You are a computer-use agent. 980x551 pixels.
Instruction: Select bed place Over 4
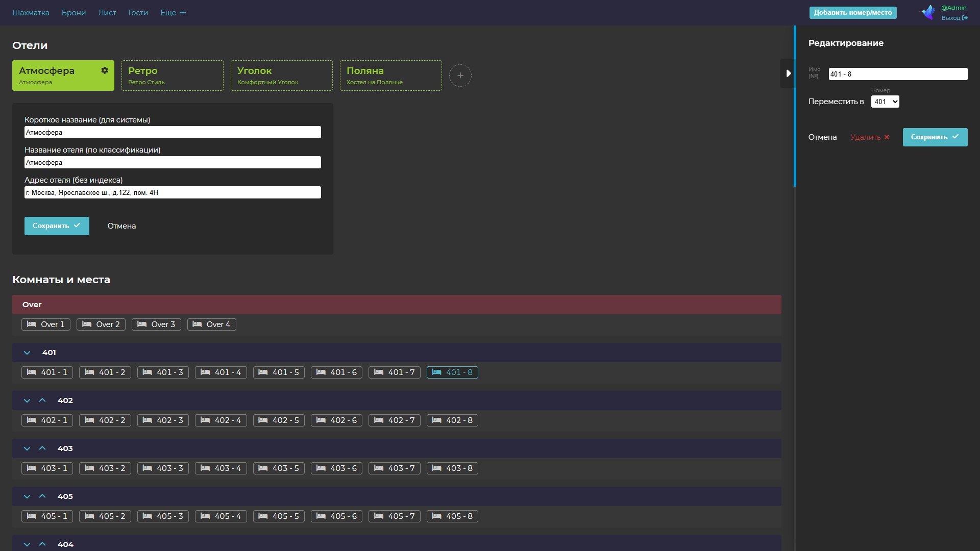tap(212, 324)
